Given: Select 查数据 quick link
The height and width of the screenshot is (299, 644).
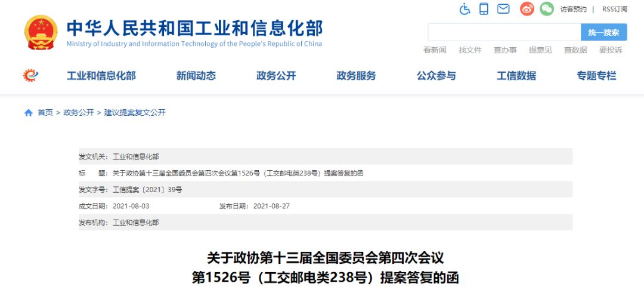Looking at the screenshot, I should point(575,50).
